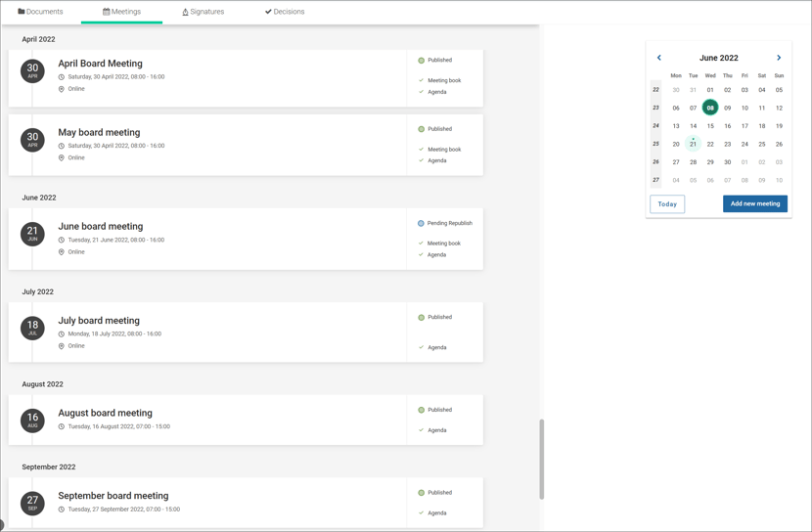Click Published status dot of September board meeting
The width and height of the screenshot is (812, 532).
[x=421, y=493]
